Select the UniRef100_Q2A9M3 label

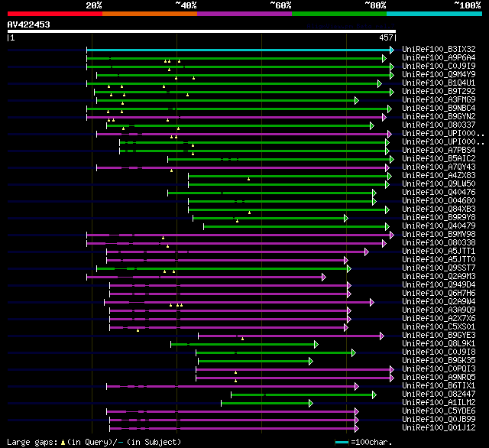[x=439, y=277]
